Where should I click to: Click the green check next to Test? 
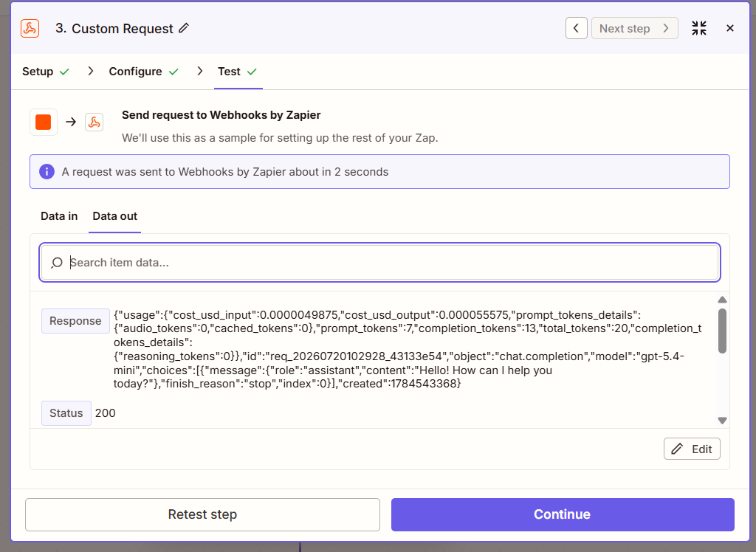252,72
